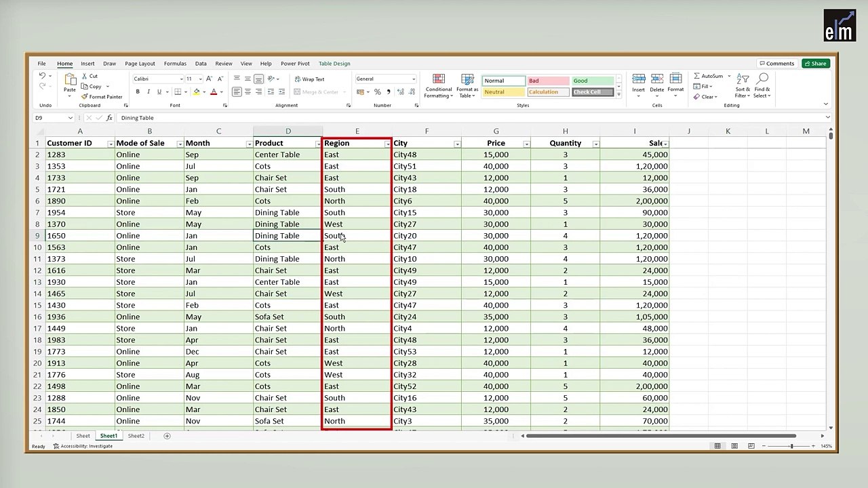Adjust the zoom slider in status bar

pyautogui.click(x=791, y=446)
